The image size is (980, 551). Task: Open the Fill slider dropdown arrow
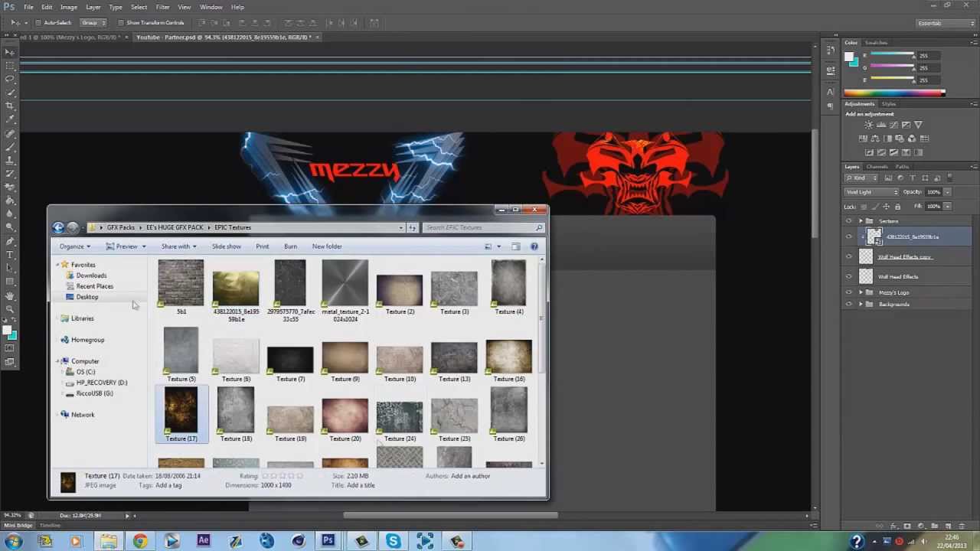pyautogui.click(x=948, y=207)
